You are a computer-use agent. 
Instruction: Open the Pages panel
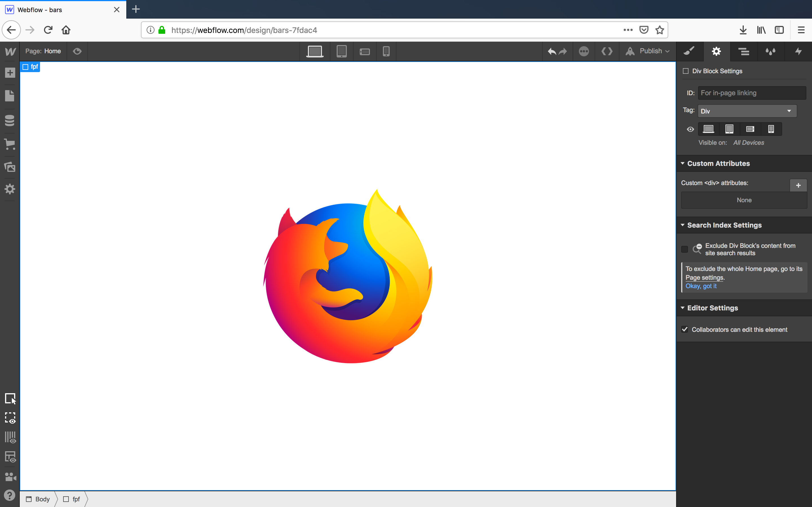[10, 96]
